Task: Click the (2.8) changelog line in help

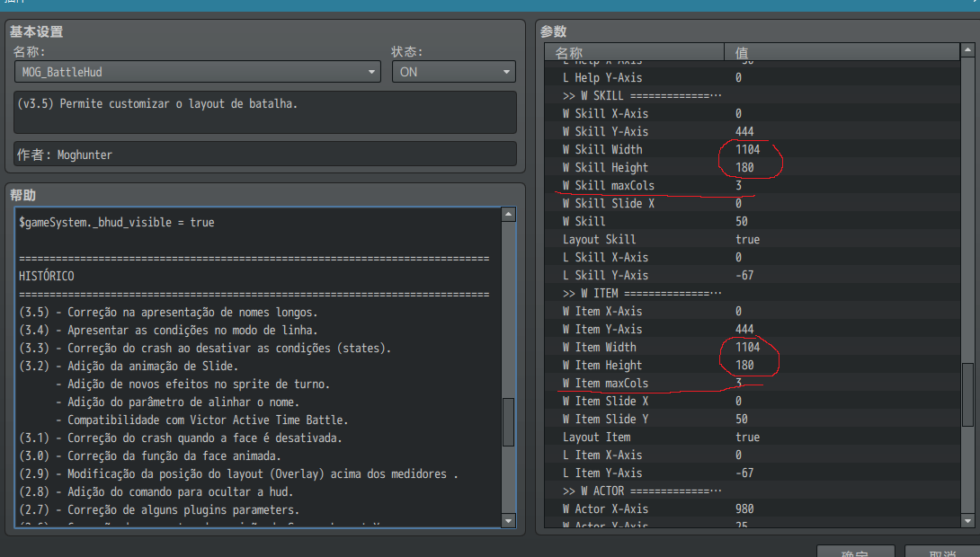Action: coord(156,492)
